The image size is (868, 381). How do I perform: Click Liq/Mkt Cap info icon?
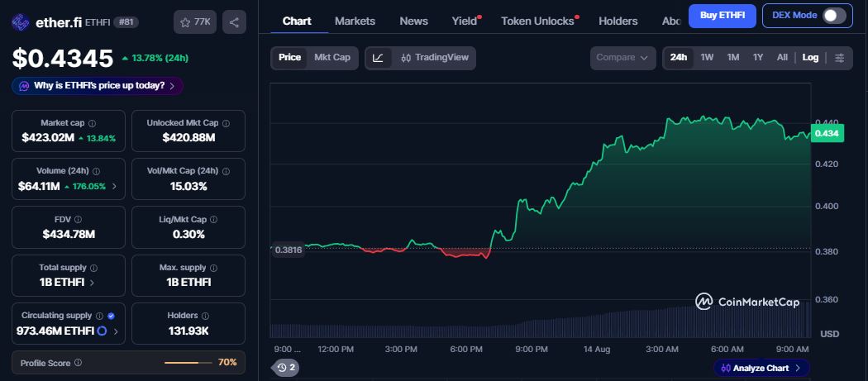click(213, 220)
